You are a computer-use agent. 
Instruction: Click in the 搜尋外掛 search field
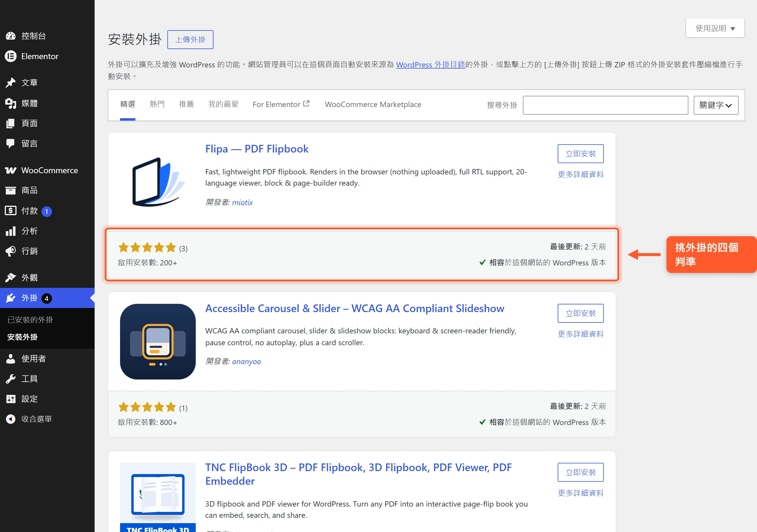pos(605,105)
